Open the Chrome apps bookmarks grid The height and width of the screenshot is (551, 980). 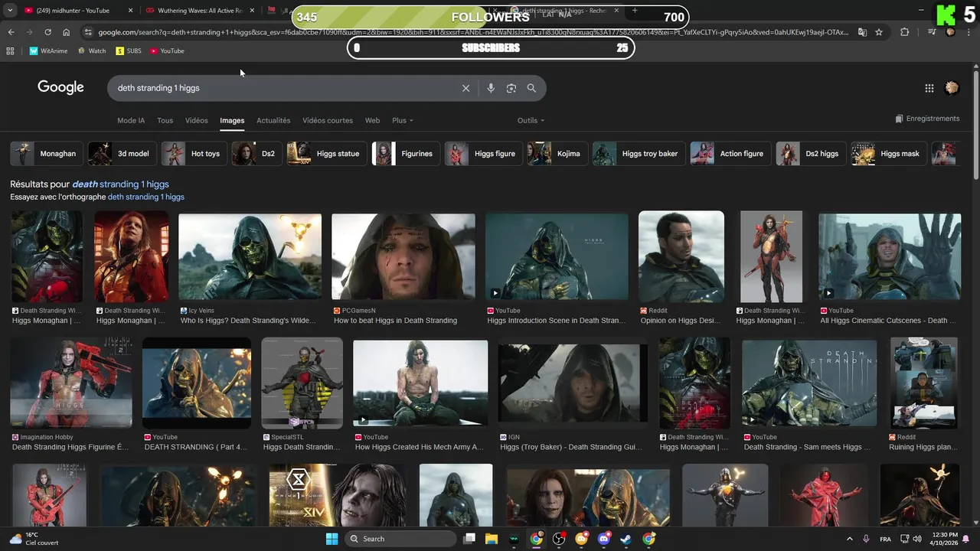[x=10, y=51]
